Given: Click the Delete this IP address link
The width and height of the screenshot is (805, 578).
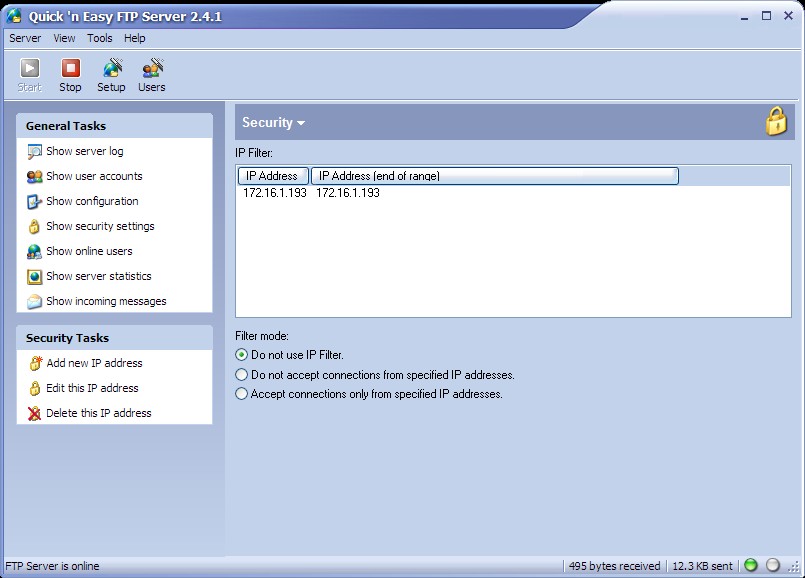Looking at the screenshot, I should (x=99, y=413).
